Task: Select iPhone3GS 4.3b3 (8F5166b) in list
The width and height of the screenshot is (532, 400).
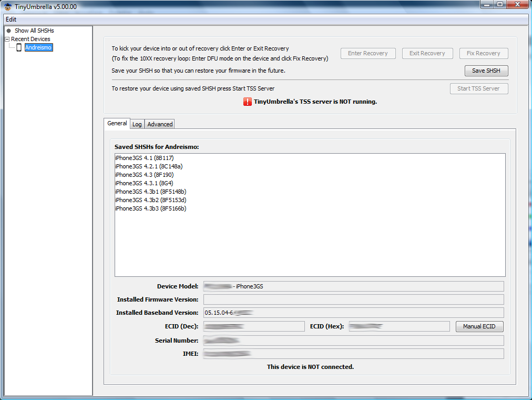Action: 150,208
